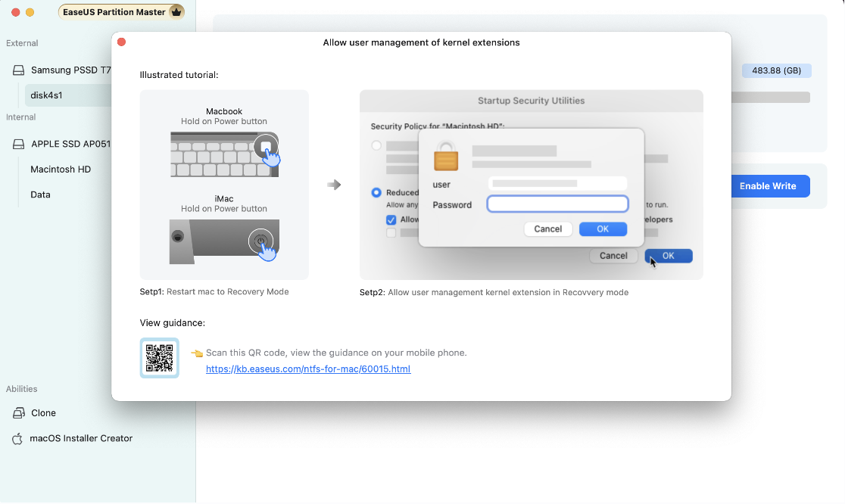This screenshot has height=504, width=845.
Task: Click the disk usage bar under 483.88 (GB)
Action: point(771,98)
